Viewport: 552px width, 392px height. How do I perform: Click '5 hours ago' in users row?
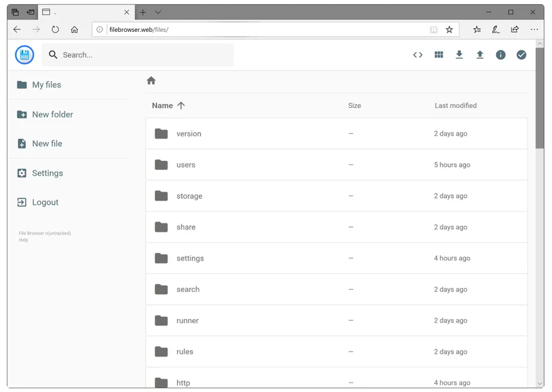(452, 164)
